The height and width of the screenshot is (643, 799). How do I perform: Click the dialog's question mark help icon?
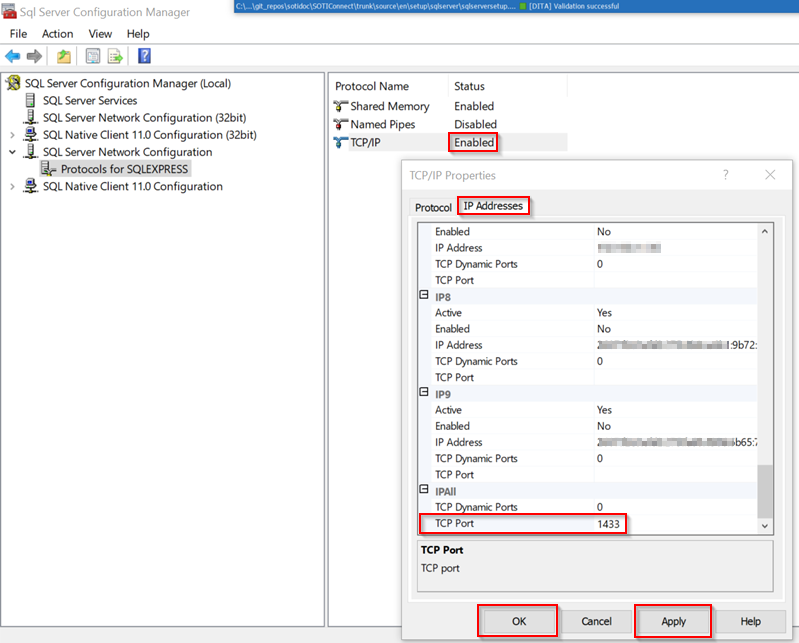point(726,175)
